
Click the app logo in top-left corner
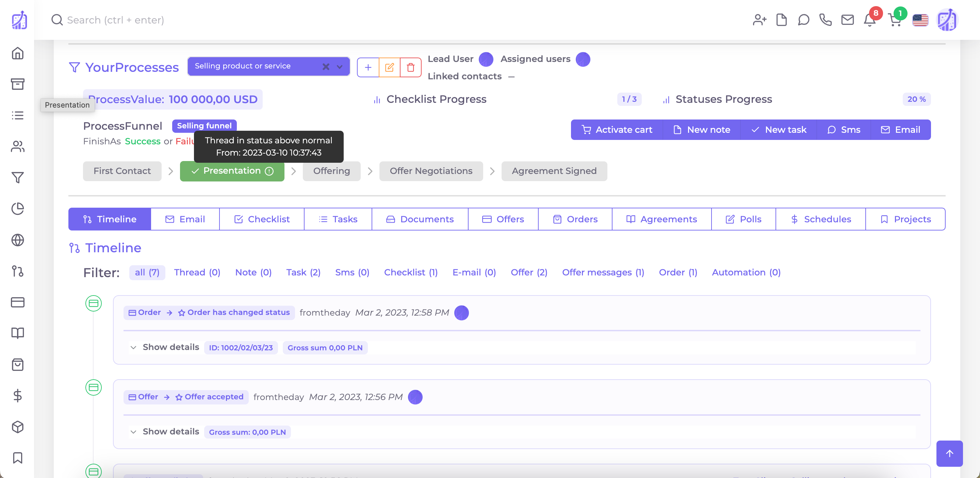[x=19, y=20]
